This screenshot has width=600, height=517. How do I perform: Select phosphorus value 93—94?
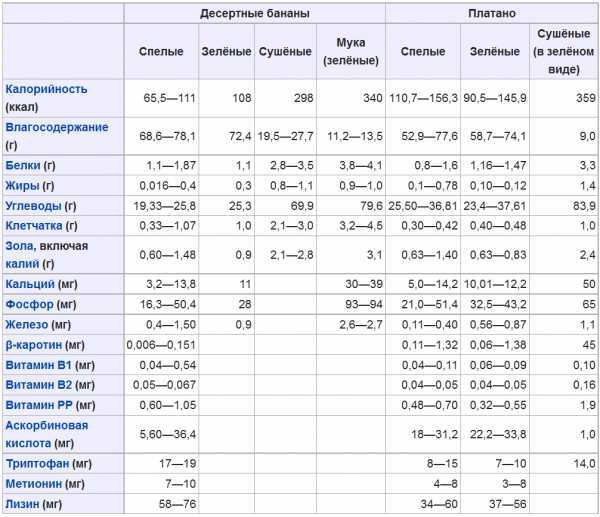[364, 305]
